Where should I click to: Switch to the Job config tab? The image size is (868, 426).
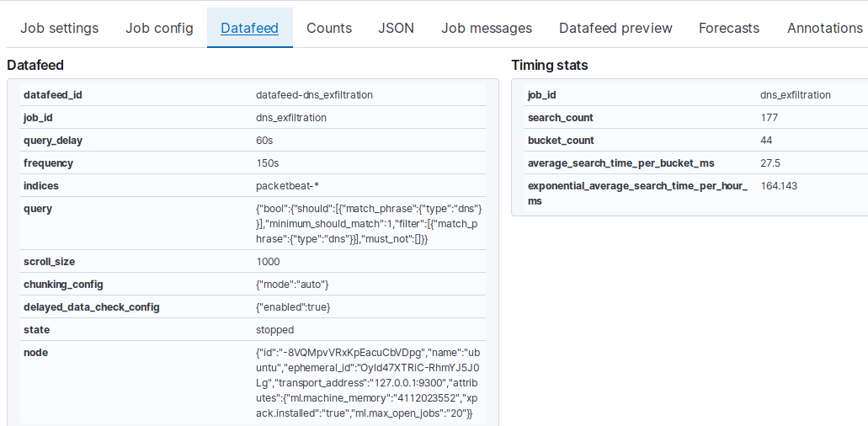tap(159, 28)
